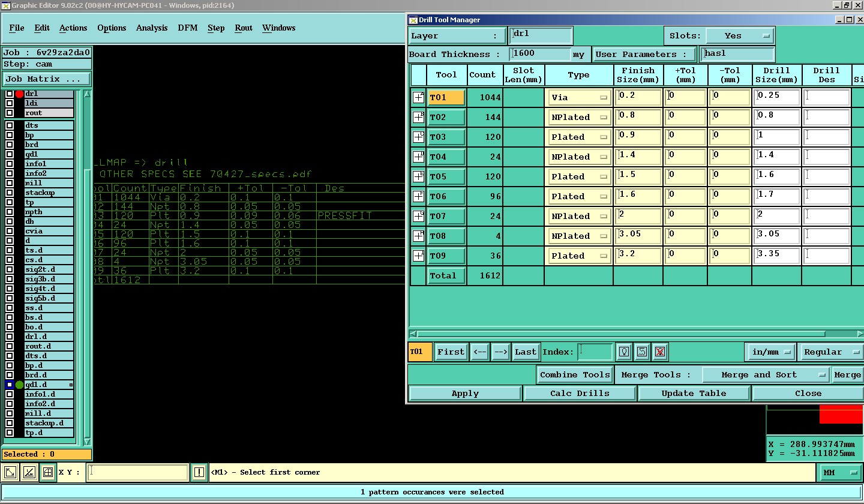Image resolution: width=864 pixels, height=504 pixels.
Task: Click the Finish Size field of T03
Action: (x=637, y=137)
